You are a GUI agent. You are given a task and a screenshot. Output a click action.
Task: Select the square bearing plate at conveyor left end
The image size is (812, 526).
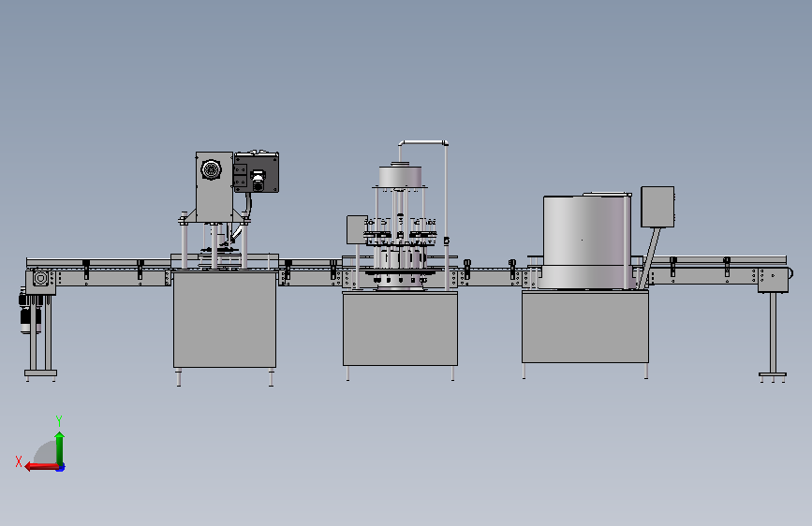[x=40, y=279]
